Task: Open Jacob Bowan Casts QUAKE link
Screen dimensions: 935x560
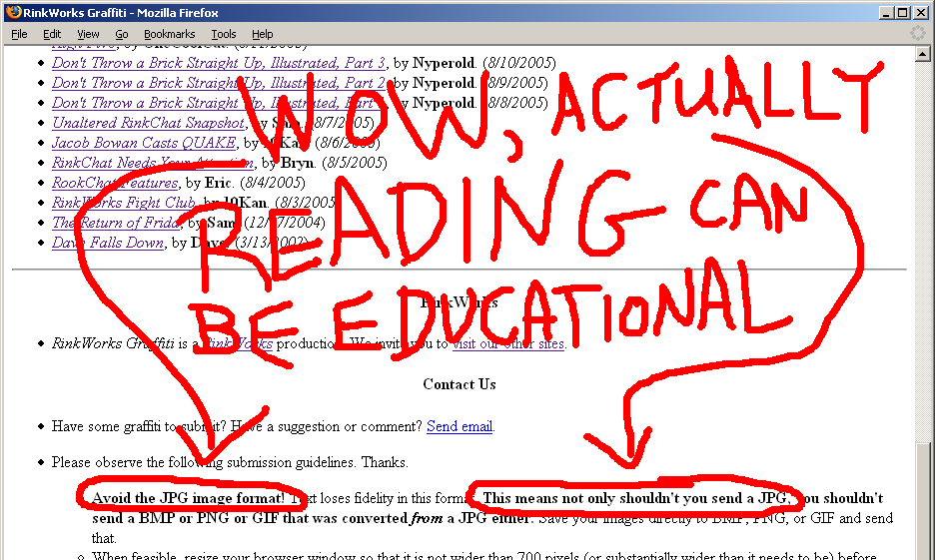Action: tap(144, 143)
